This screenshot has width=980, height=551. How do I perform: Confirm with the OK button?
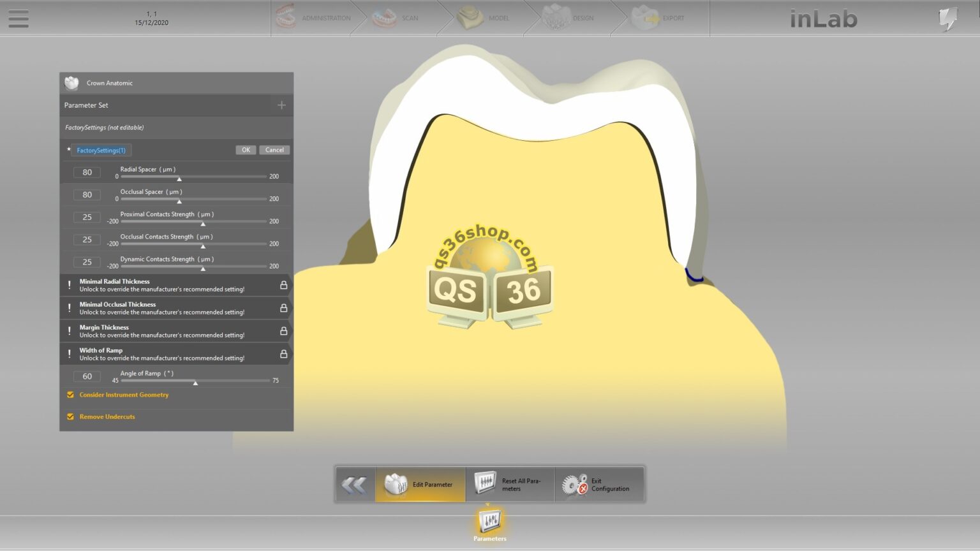(x=246, y=150)
